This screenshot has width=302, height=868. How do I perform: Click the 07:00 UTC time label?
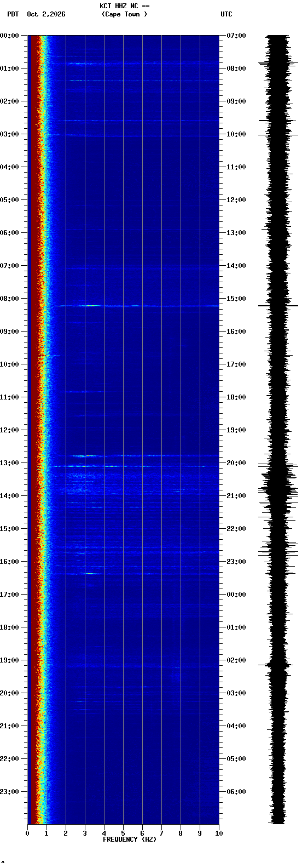236,36
